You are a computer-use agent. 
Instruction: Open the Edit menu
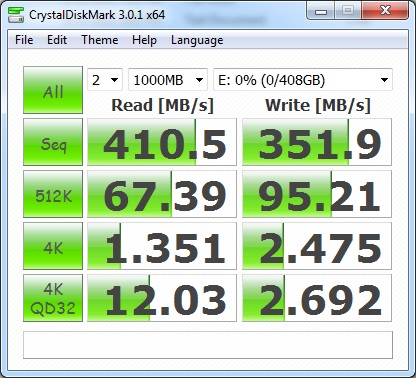(x=57, y=40)
